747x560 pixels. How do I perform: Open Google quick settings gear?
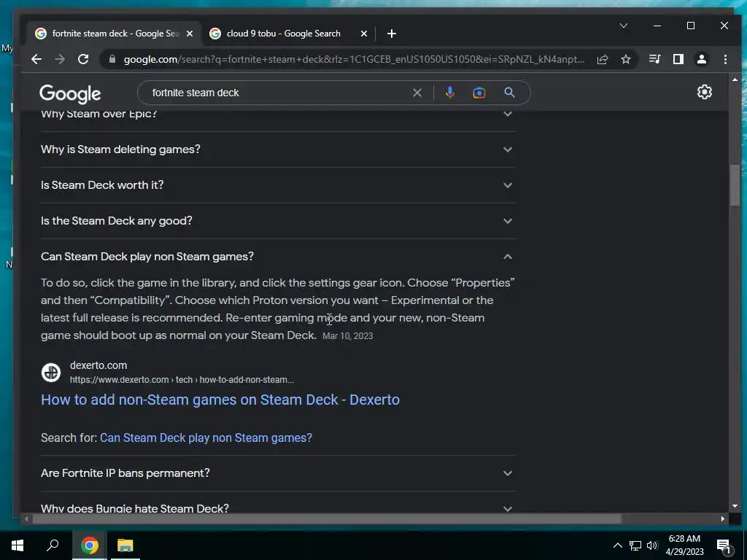[705, 92]
